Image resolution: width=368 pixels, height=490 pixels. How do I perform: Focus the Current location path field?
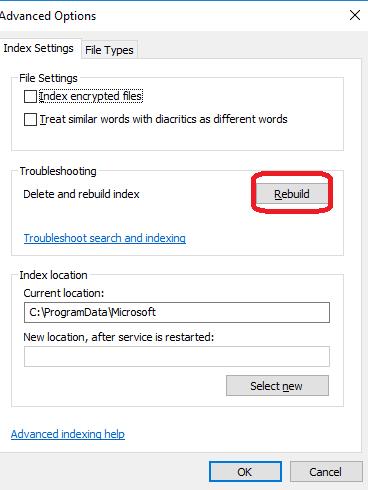177,312
